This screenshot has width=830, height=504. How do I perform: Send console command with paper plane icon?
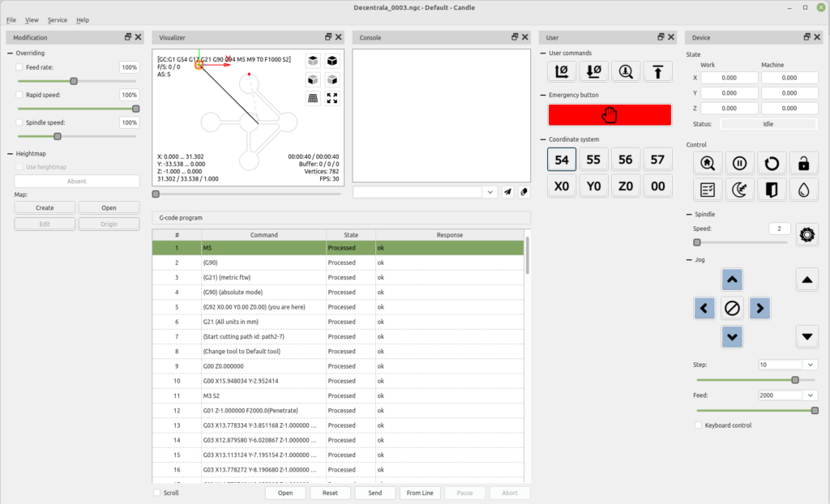[x=507, y=192]
